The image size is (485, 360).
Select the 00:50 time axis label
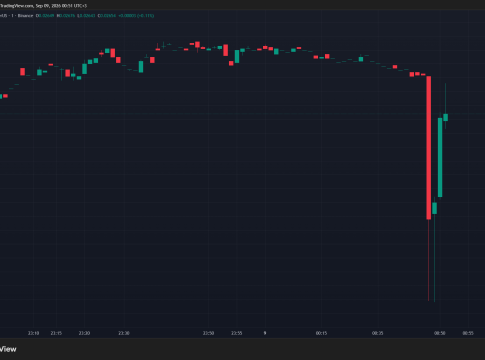pos(440,333)
